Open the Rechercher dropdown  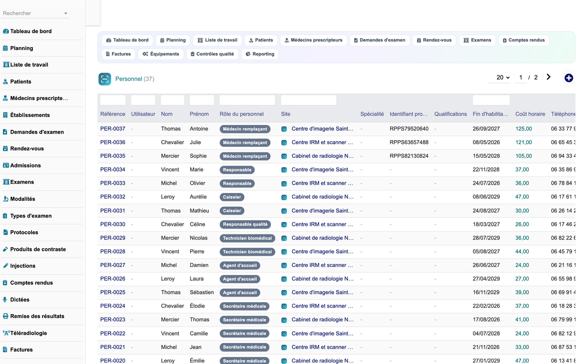(x=35, y=13)
